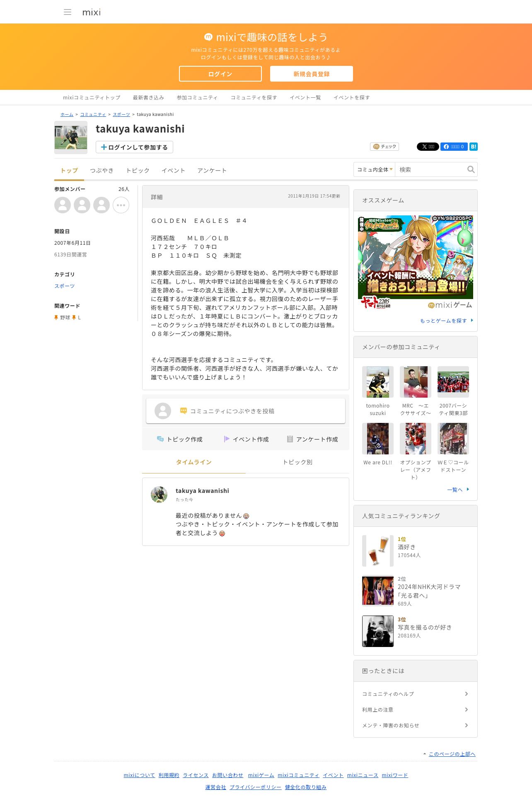Click the スポーツ category link
This screenshot has width=532, height=799.
tap(64, 286)
